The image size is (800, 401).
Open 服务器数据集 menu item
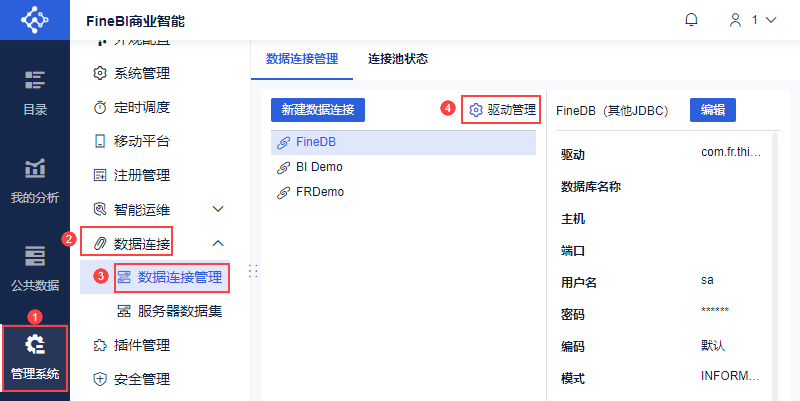pyautogui.click(x=180, y=311)
